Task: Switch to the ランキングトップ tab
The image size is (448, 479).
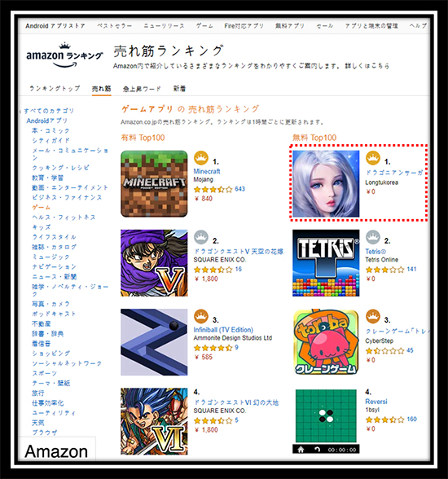Action: [x=55, y=89]
